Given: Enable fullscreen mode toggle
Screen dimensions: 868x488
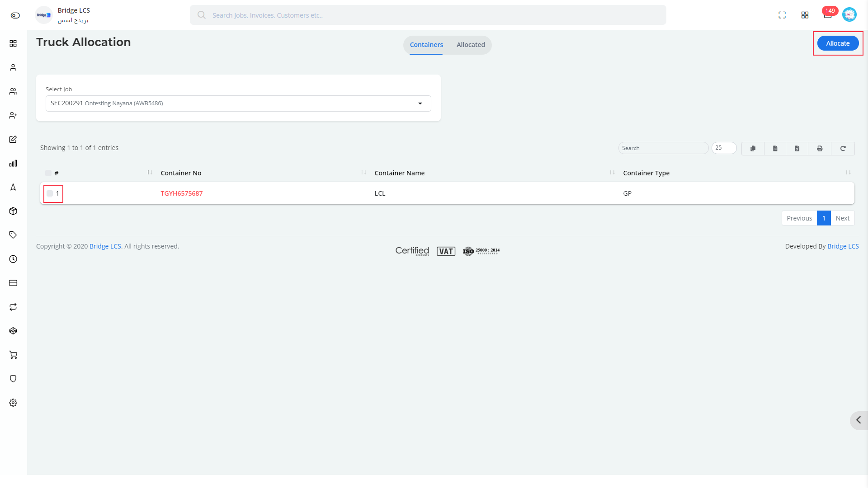Looking at the screenshot, I should click(782, 14).
